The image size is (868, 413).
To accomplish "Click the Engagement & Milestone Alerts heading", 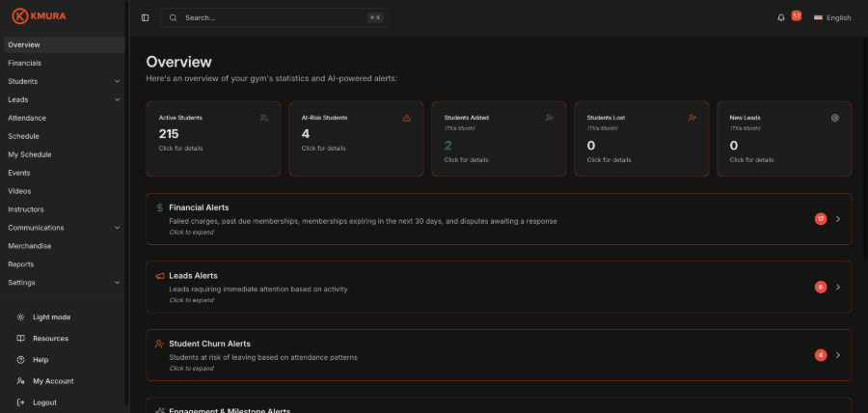I will 230,411.
